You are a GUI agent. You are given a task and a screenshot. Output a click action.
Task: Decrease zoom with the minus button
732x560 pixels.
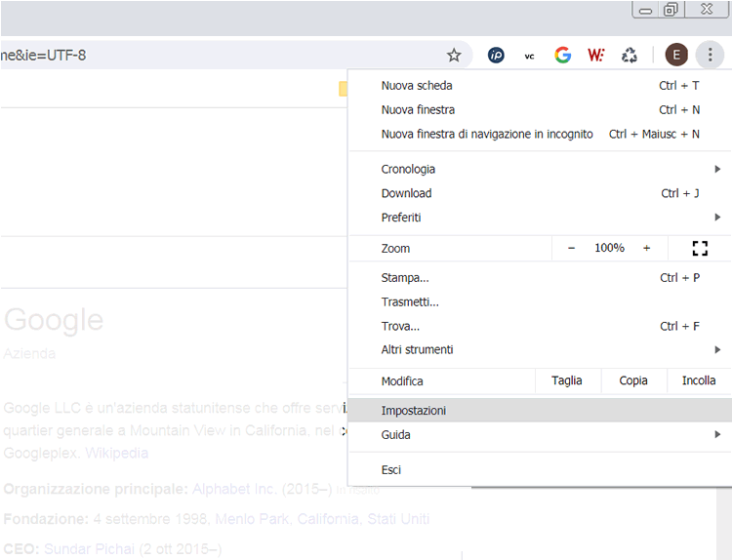(x=571, y=248)
